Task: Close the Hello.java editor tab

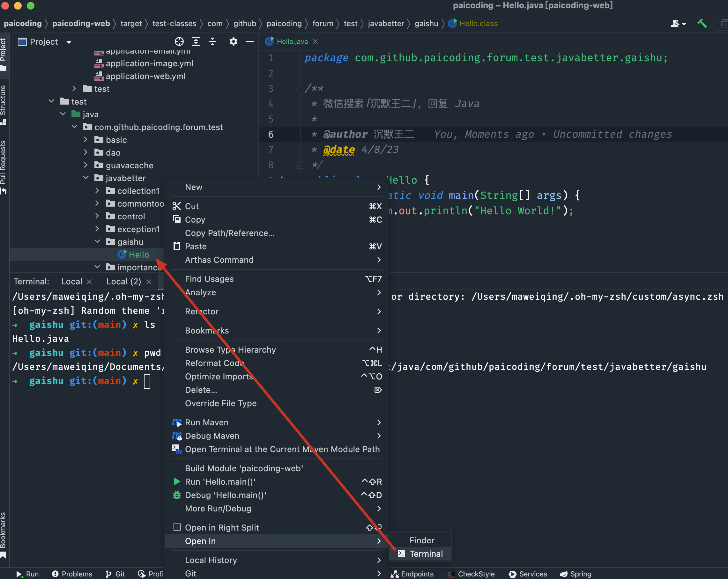Action: point(315,41)
